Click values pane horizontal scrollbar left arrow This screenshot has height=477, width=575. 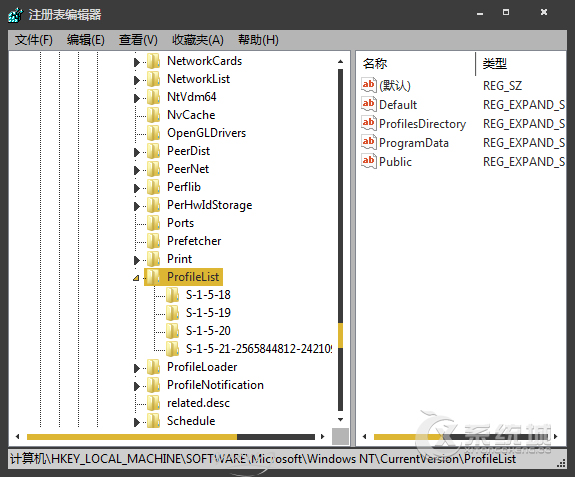[364, 436]
